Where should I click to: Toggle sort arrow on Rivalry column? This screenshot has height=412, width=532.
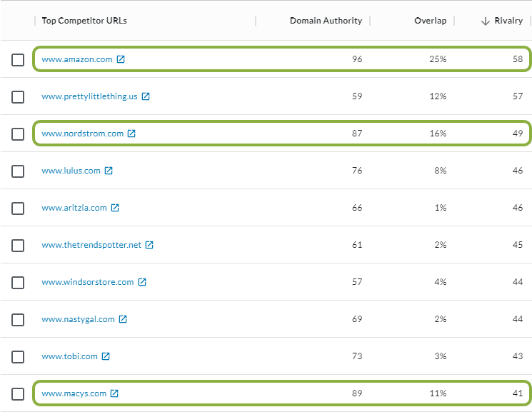tap(486, 21)
